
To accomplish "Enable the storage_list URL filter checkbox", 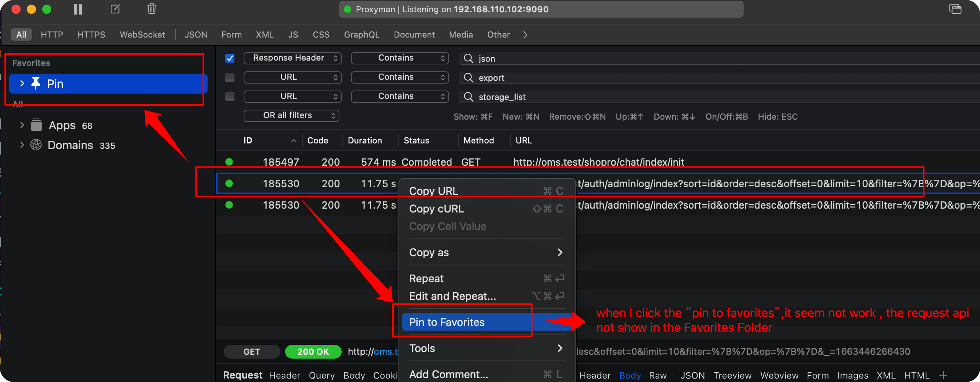I will 230,97.
